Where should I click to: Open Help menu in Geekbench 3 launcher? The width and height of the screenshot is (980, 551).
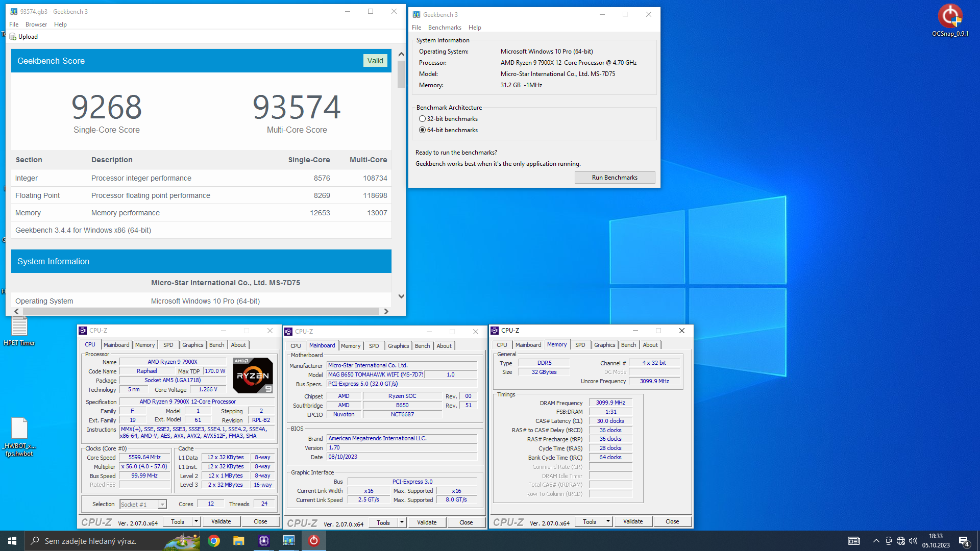[475, 28]
